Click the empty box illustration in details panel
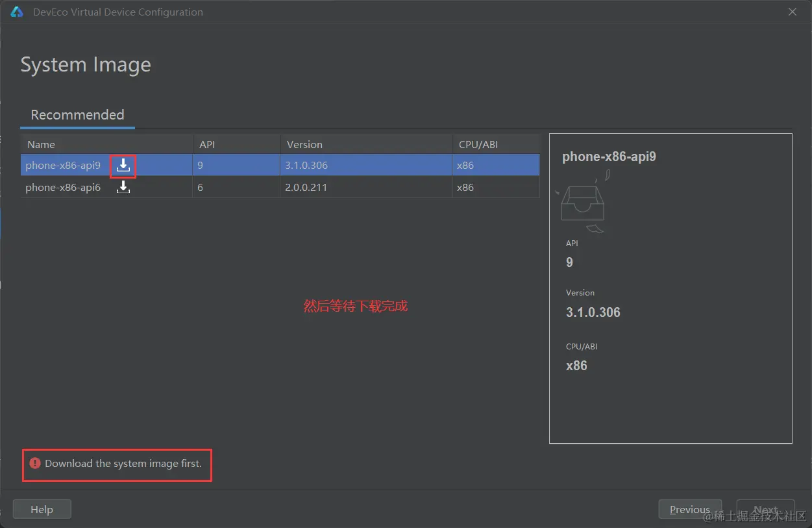Viewport: 812px width, 528px height. coord(582,202)
